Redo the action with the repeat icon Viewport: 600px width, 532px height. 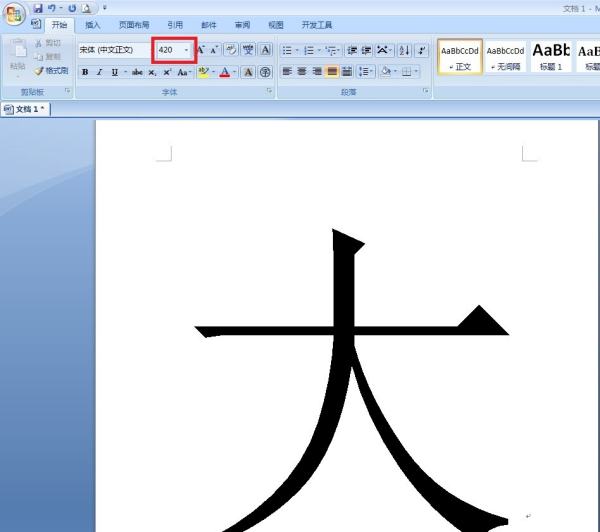(72, 8)
